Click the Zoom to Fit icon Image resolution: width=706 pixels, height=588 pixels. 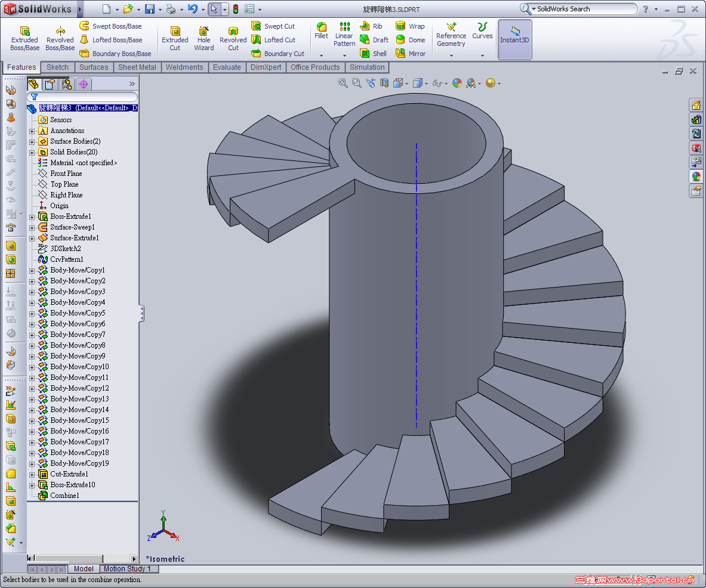tap(342, 83)
